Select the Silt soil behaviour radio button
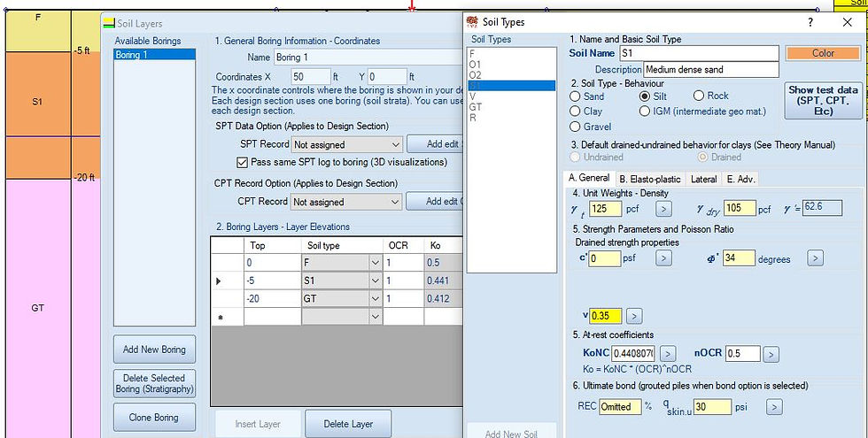The height and width of the screenshot is (438, 868). (644, 96)
